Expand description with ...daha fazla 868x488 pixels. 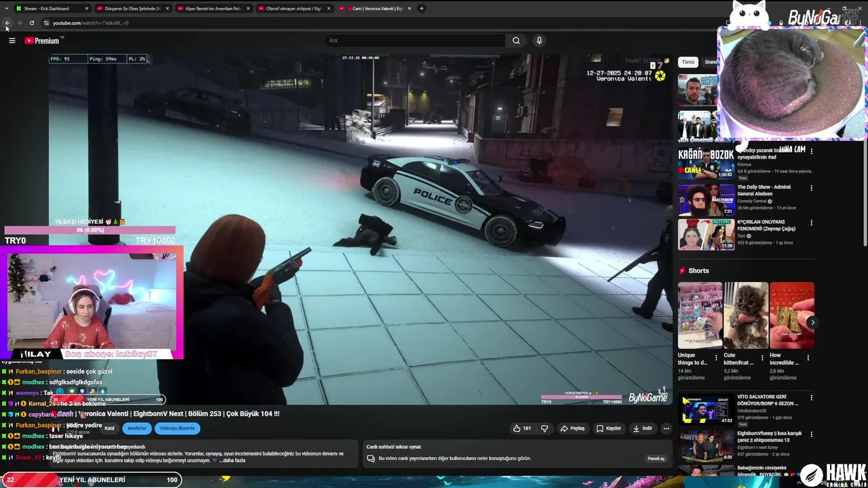232,460
